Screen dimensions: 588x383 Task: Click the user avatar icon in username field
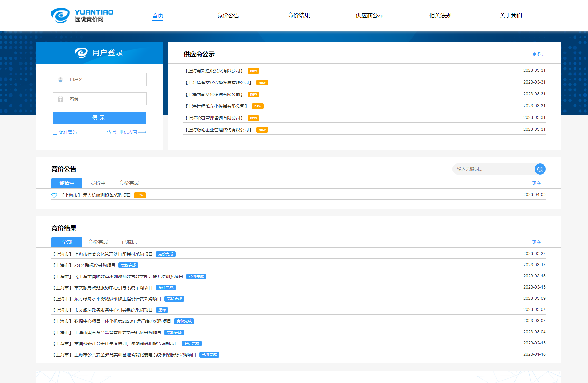coord(61,80)
